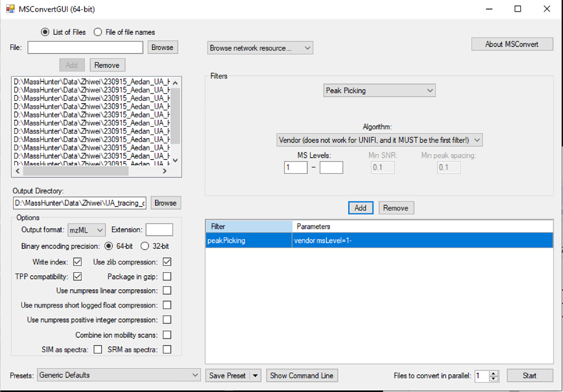This screenshot has width=563, height=392.
Task: Click the Extension input field
Action: [x=159, y=230]
